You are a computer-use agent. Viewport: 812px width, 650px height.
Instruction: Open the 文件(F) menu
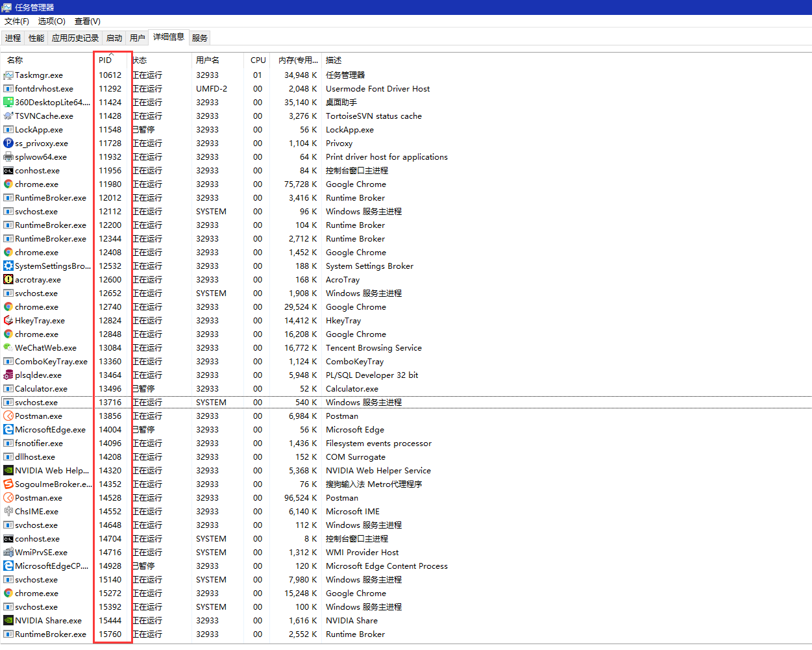pyautogui.click(x=17, y=21)
